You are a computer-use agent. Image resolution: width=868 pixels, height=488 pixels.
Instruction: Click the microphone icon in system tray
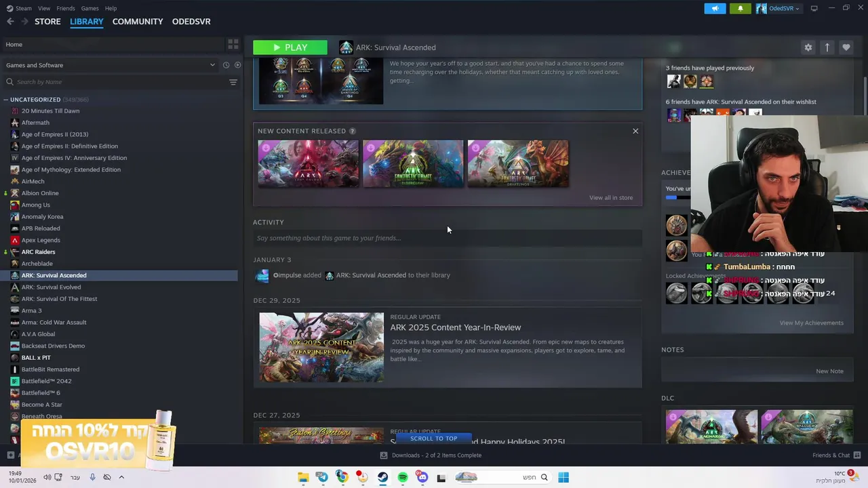(92, 477)
